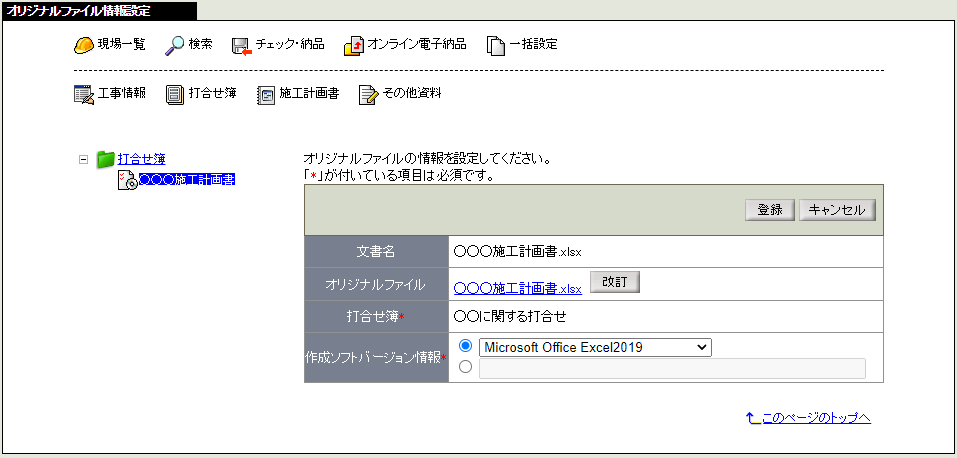
Task: Click the 工事情報 icon
Action: point(84,95)
